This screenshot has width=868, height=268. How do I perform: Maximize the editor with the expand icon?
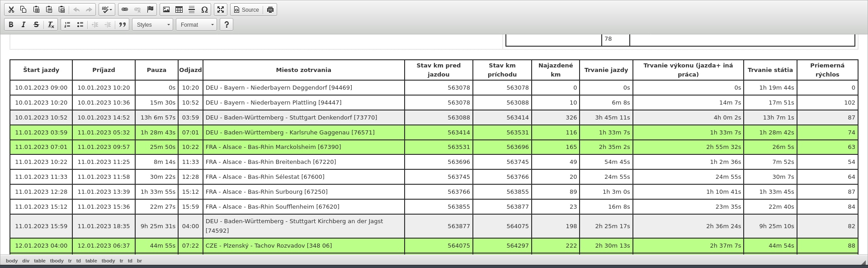pyautogui.click(x=221, y=10)
